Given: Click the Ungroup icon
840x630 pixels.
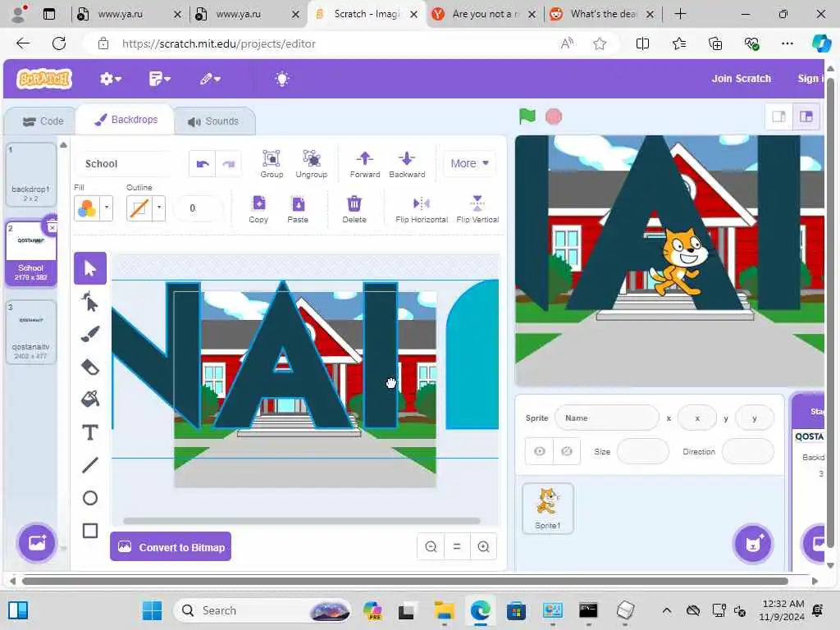Looking at the screenshot, I should pyautogui.click(x=311, y=163).
